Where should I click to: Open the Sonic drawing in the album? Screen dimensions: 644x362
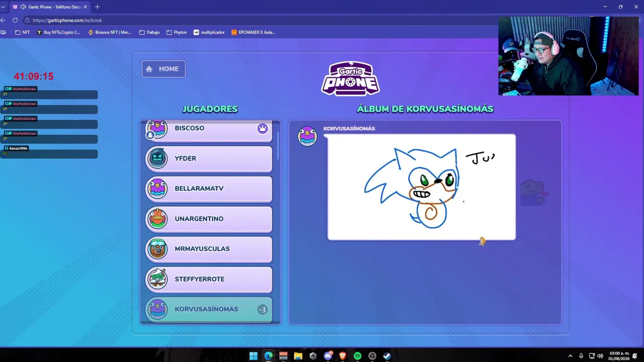[x=422, y=187]
